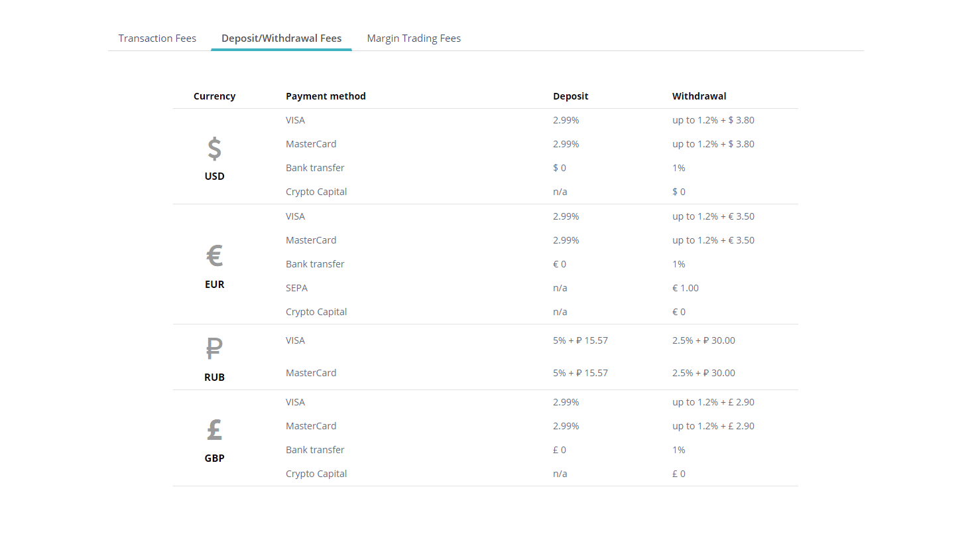The height and width of the screenshot is (560, 980).
Task: Select the EUR currency label
Action: click(x=214, y=285)
